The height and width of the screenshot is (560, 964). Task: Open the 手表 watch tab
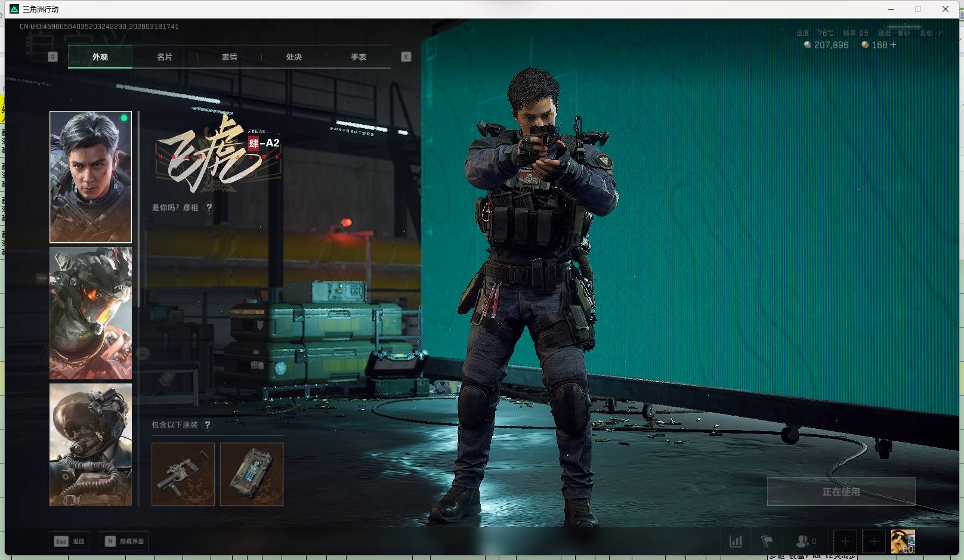[x=359, y=57]
